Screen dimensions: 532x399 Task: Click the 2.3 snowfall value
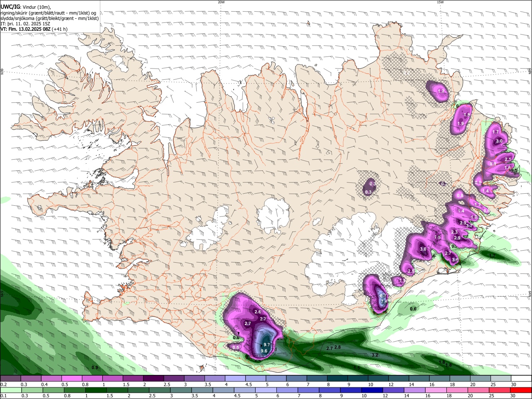tap(454, 232)
